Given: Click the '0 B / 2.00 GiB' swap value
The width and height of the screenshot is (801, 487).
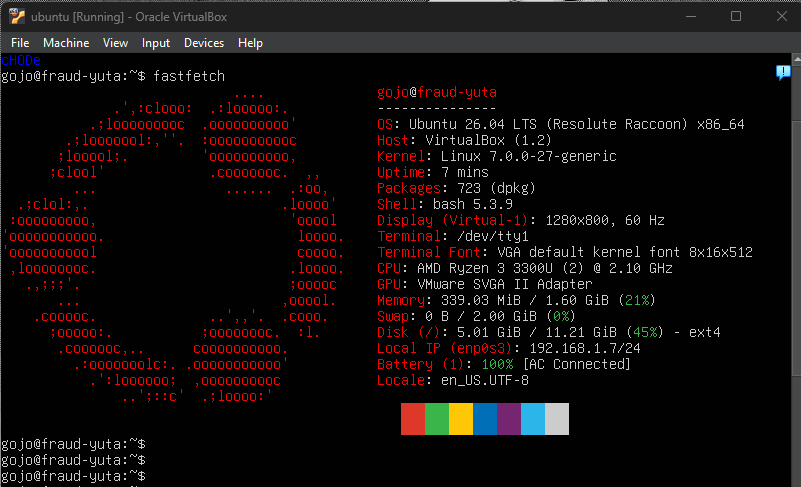Looking at the screenshot, I should [x=481, y=316].
